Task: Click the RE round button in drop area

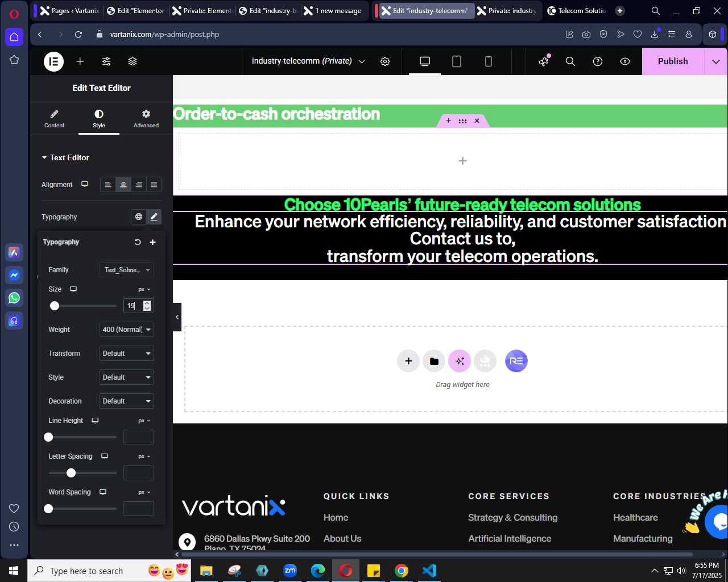Action: (516, 361)
